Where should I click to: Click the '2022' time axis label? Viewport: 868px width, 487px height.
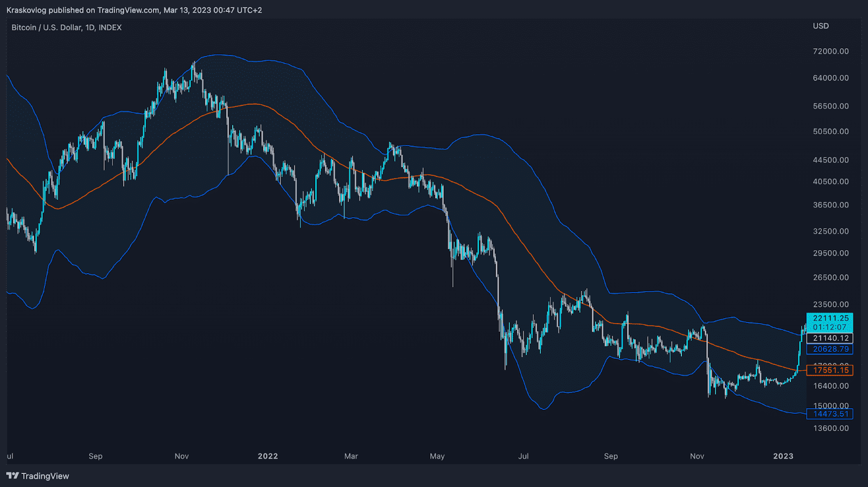(268, 456)
